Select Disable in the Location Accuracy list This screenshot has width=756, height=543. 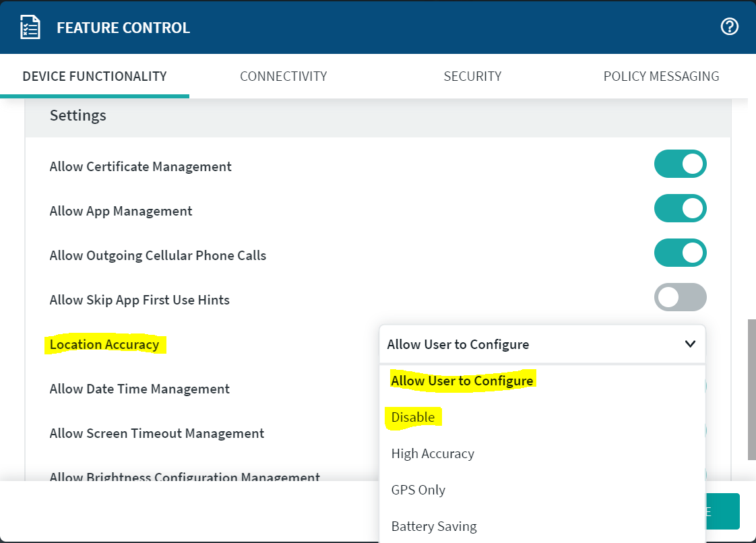413,417
